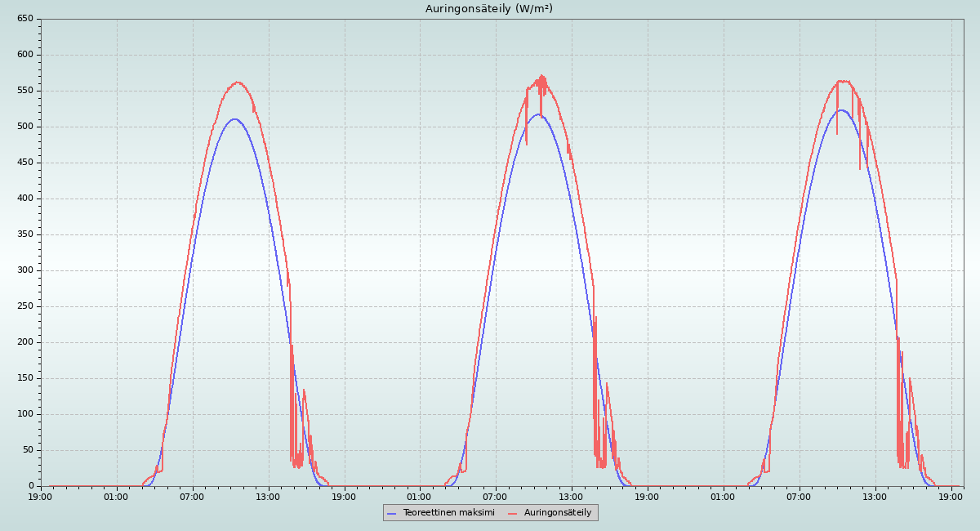Click the rightmost 19:00 time label

951,497
